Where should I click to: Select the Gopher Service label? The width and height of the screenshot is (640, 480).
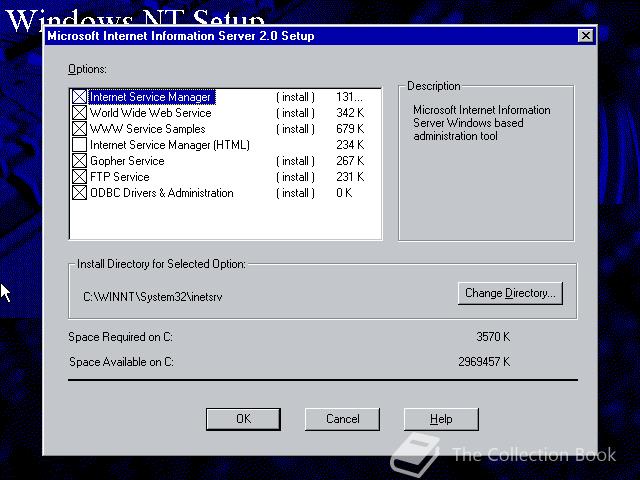127,161
